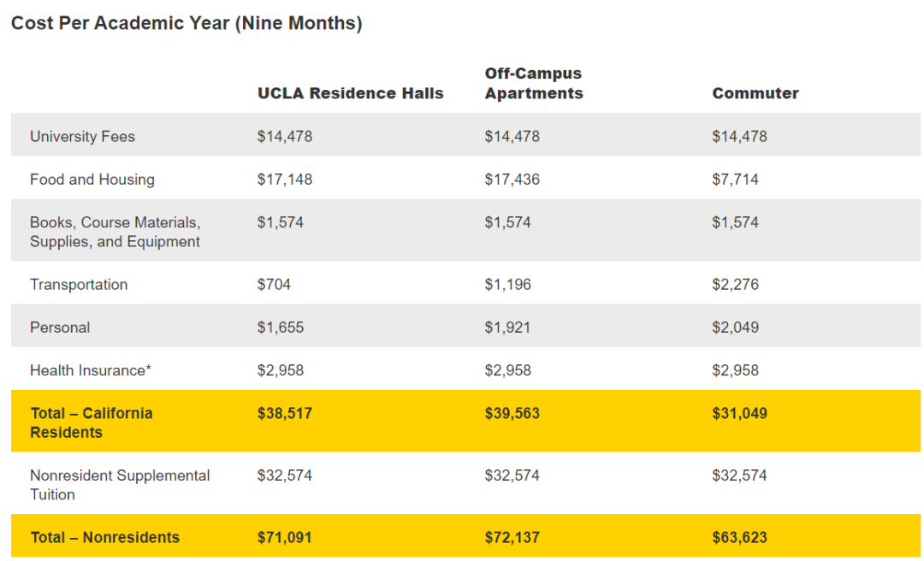Image resolution: width=924 pixels, height=561 pixels.
Task: Click the Total – Nonresidents label
Action: [105, 537]
